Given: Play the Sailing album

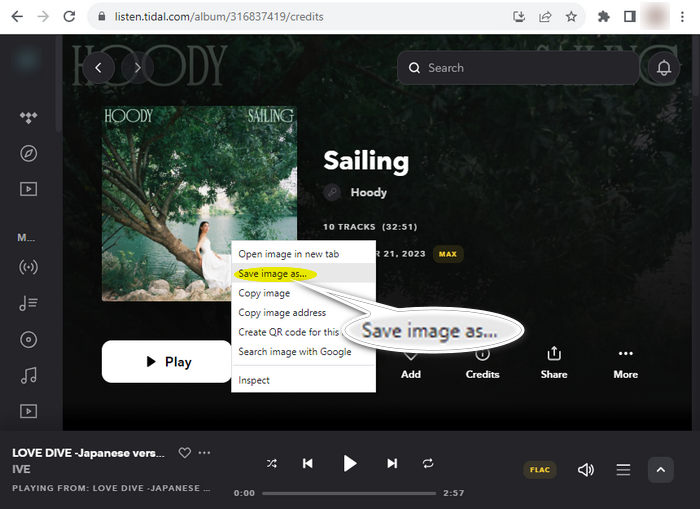Looking at the screenshot, I should [167, 362].
